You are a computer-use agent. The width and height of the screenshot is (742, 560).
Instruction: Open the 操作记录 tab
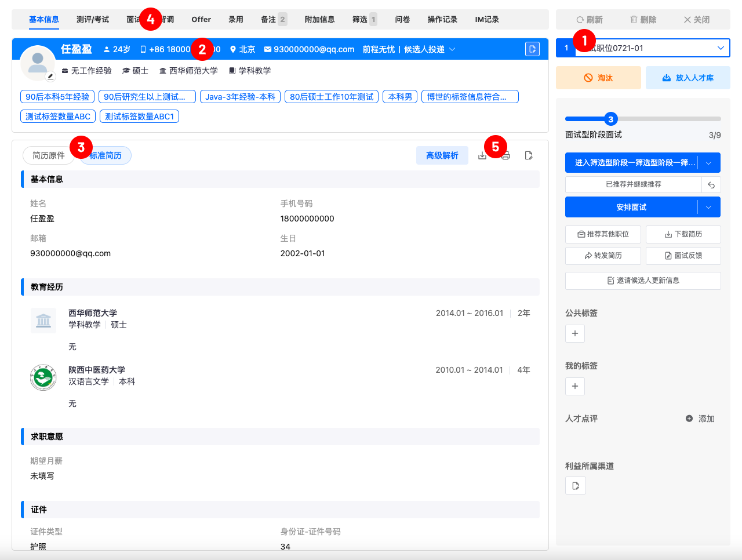pyautogui.click(x=442, y=19)
